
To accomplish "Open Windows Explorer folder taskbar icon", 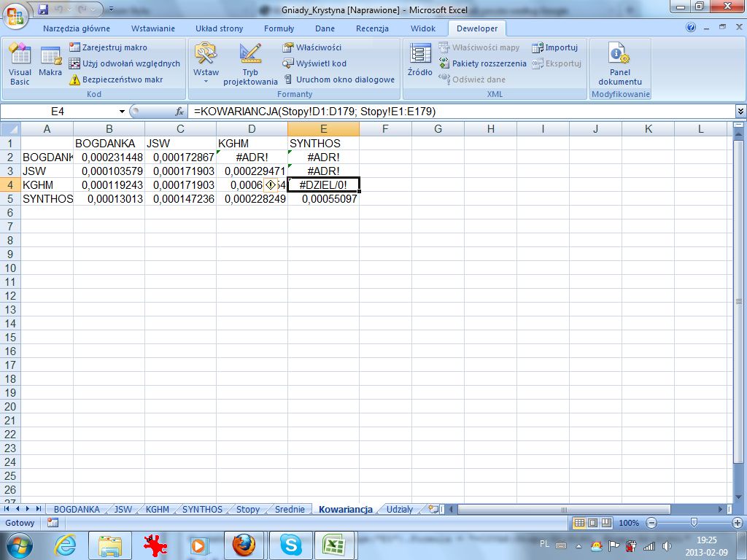I will coord(111,544).
